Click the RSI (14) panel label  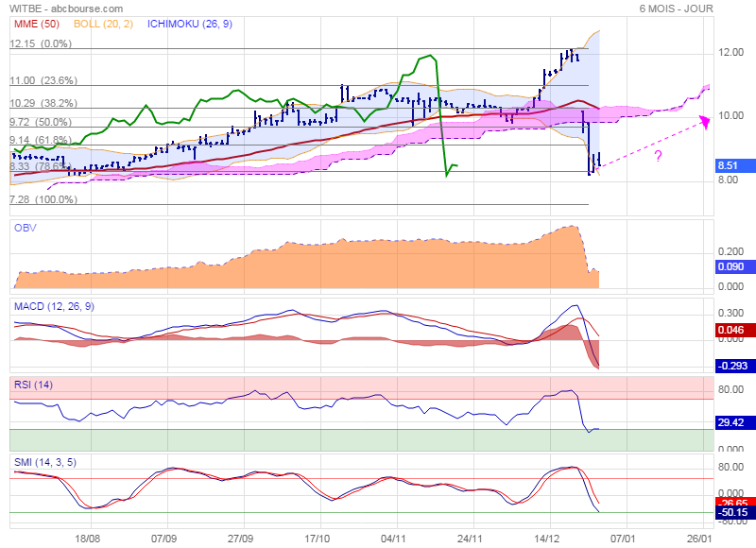coord(33,385)
